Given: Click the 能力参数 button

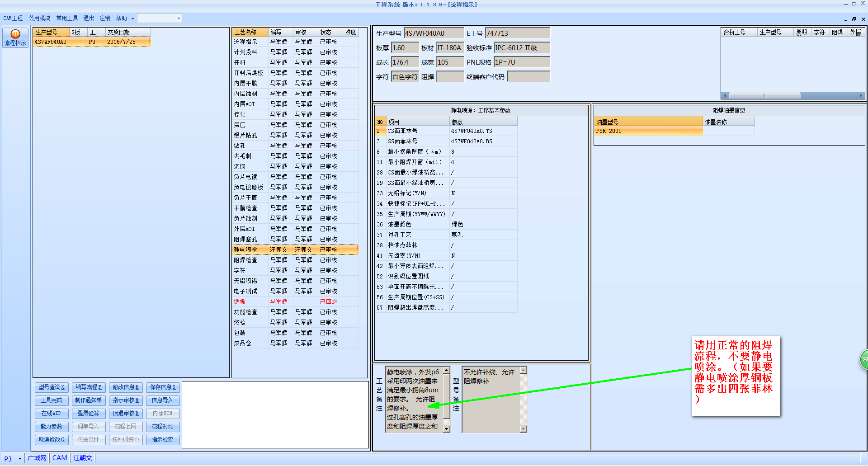Looking at the screenshot, I should [x=52, y=427].
